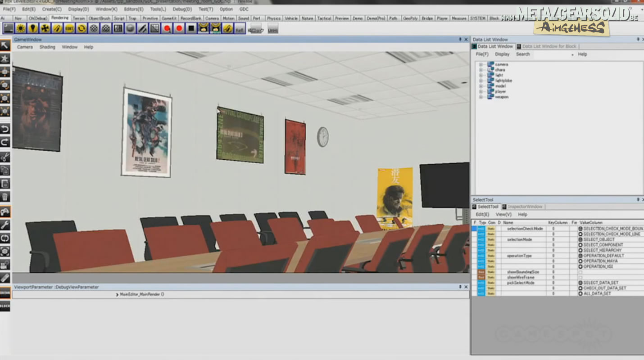The height and width of the screenshot is (360, 644).
Task: Expand the chara node in the Data List
Action: [x=481, y=70]
